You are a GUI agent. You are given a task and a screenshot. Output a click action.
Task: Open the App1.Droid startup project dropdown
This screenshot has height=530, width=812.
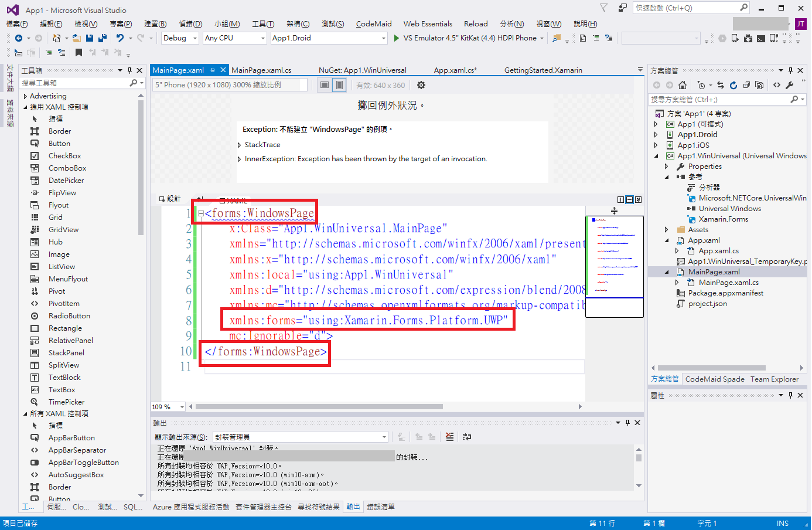click(329, 38)
